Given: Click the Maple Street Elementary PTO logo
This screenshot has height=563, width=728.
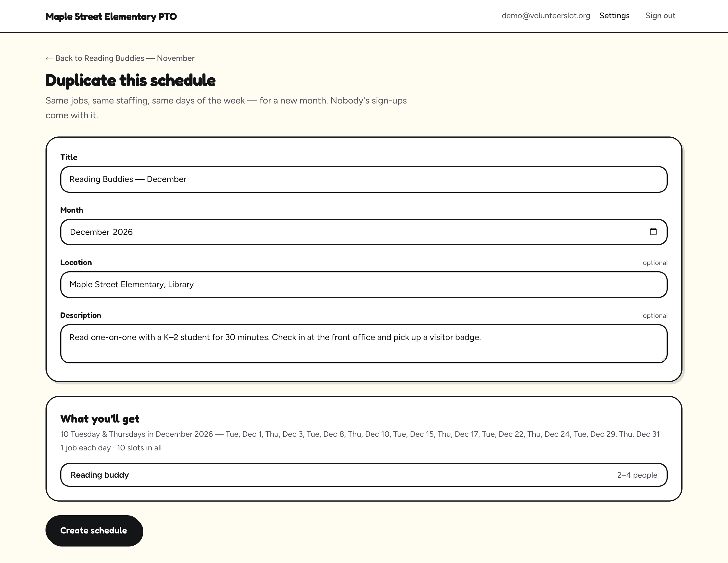Looking at the screenshot, I should click(111, 16).
